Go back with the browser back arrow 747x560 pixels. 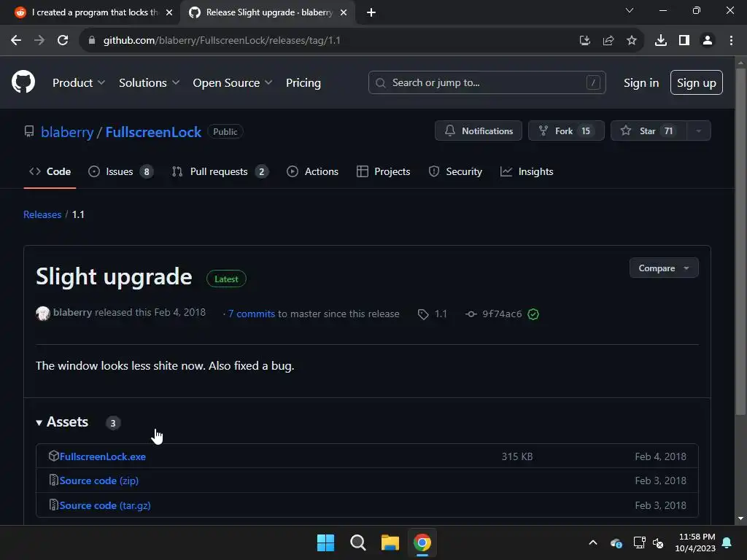tap(16, 41)
